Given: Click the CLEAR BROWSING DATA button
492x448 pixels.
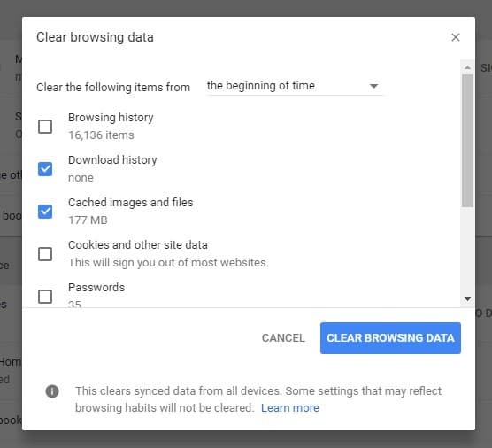Looking at the screenshot, I should (x=390, y=338).
